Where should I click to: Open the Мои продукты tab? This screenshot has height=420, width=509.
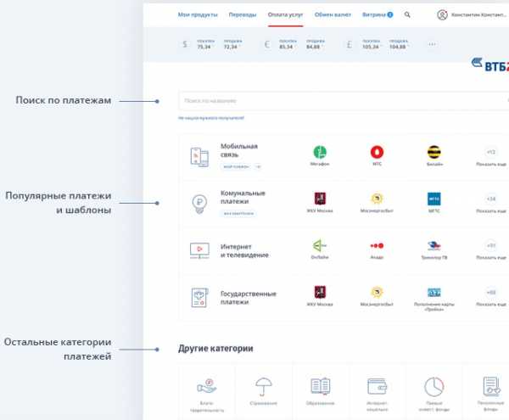[198, 14]
